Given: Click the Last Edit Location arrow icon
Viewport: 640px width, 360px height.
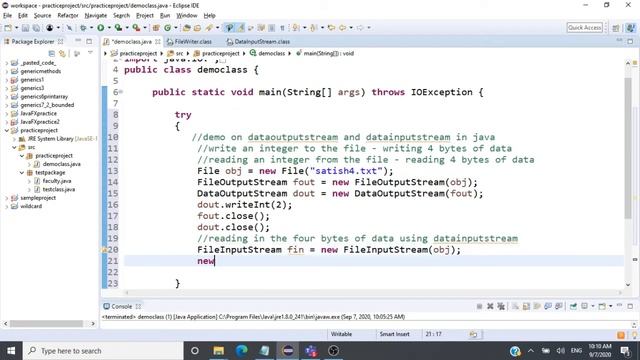Looking at the screenshot, I should click(x=331, y=28).
